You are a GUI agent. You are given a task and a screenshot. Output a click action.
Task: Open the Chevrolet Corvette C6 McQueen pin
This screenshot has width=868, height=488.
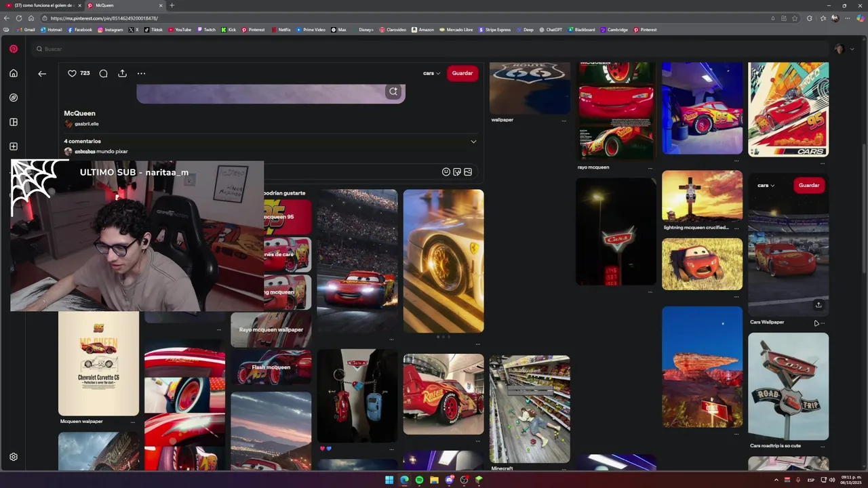click(x=98, y=363)
